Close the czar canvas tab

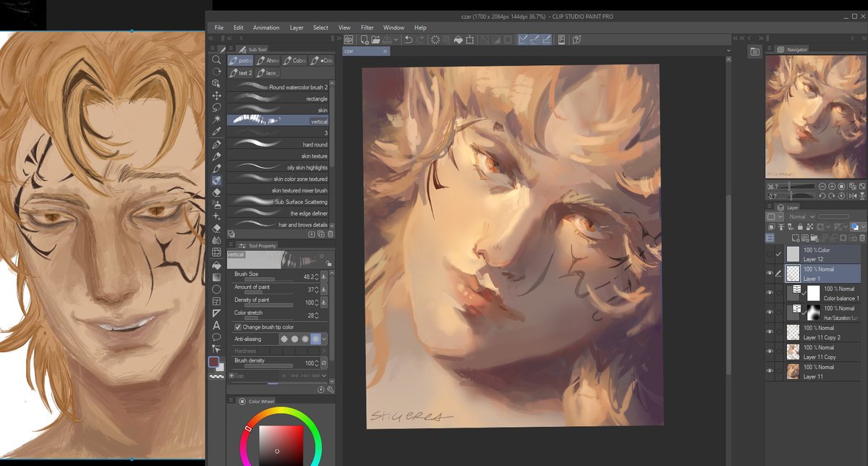pyautogui.click(x=386, y=51)
